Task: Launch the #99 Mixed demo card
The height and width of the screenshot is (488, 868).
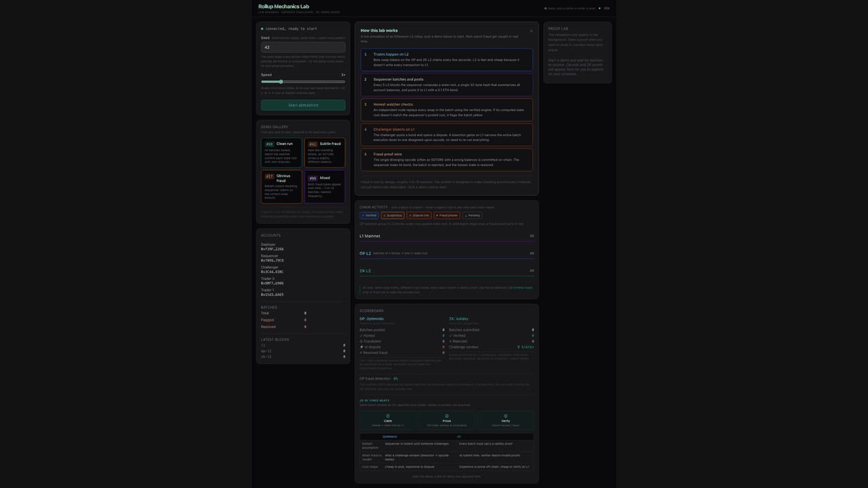Action: (x=325, y=186)
